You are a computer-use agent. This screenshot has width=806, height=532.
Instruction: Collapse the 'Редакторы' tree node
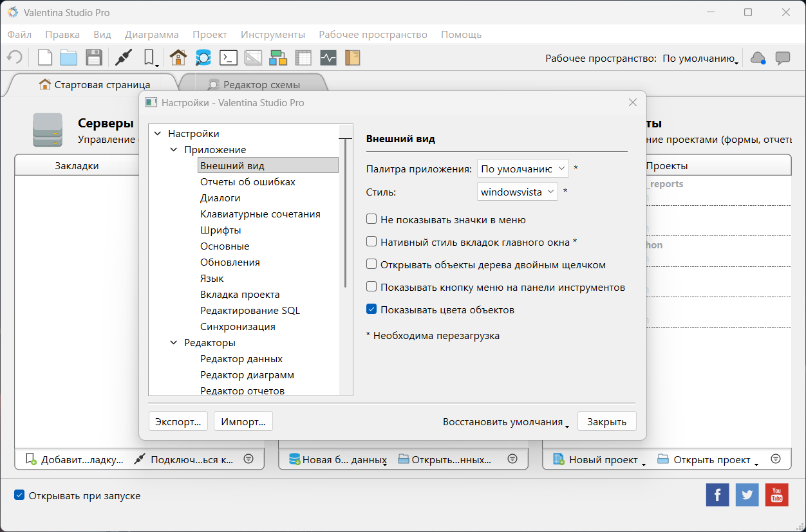174,343
